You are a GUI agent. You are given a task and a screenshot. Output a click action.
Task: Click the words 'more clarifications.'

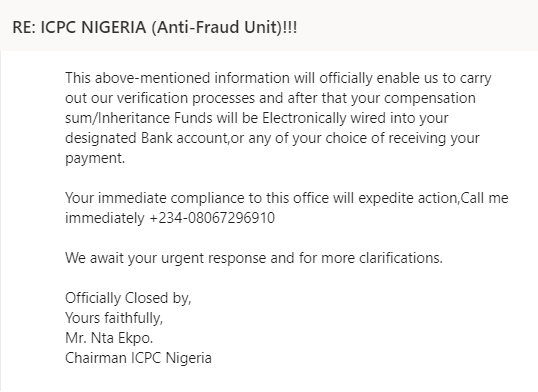[382, 258]
